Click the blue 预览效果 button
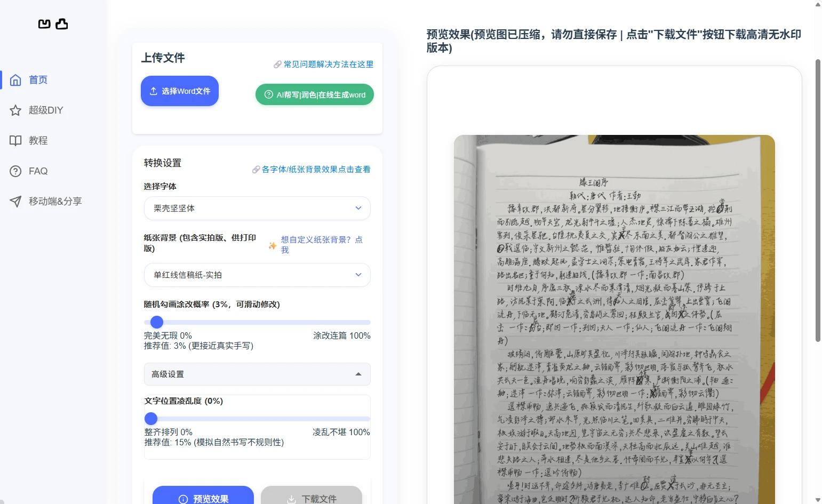The width and height of the screenshot is (822, 504). point(203,498)
